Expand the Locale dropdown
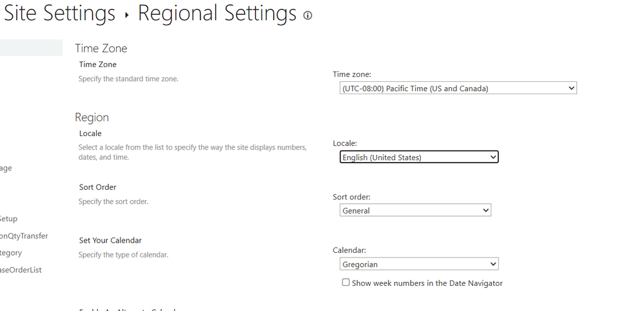 tap(419, 157)
